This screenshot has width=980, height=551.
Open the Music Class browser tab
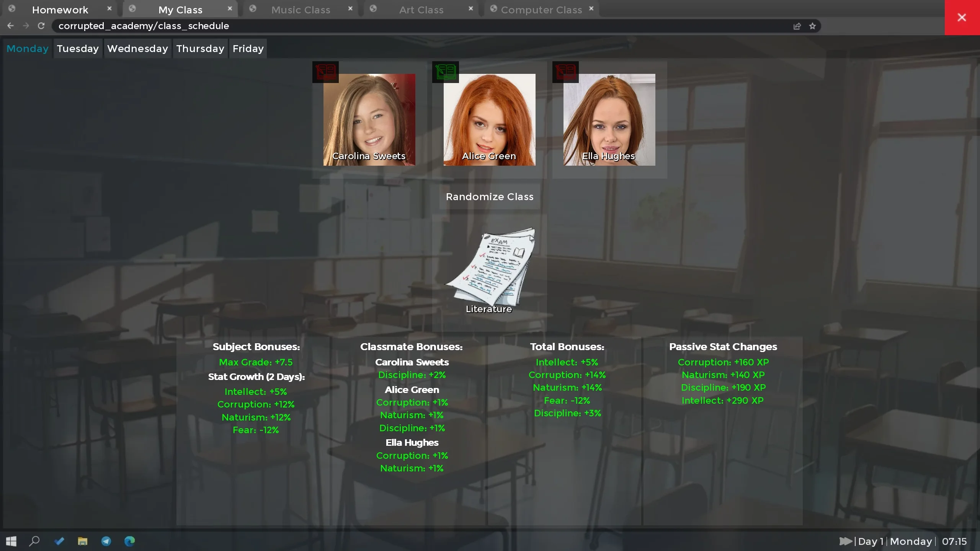coord(301,10)
